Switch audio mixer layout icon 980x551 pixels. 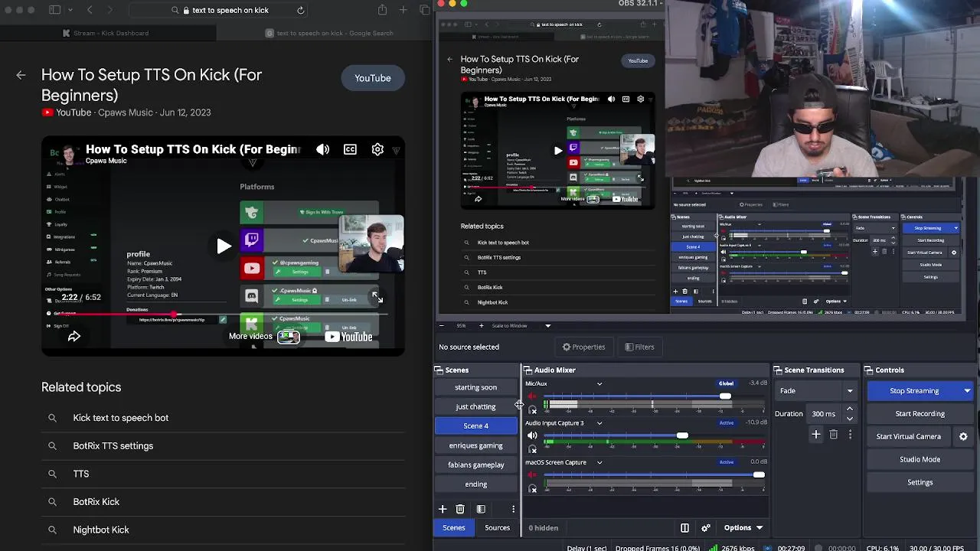684,527
